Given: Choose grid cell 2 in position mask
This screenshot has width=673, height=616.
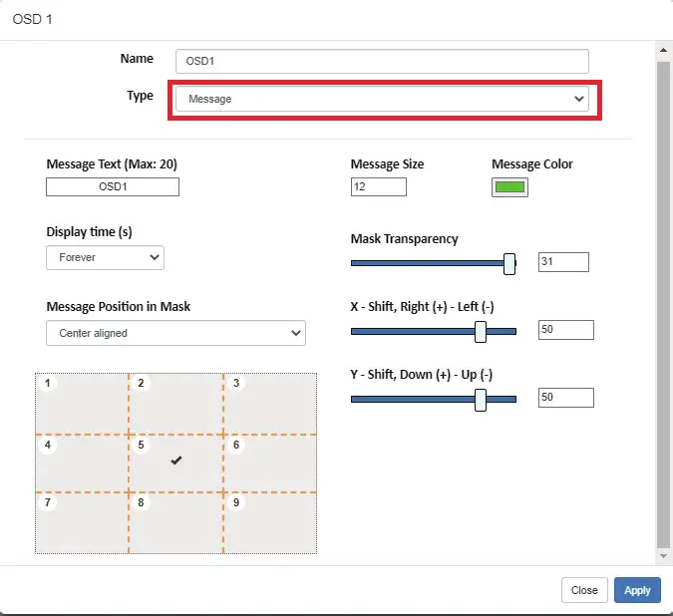Looking at the screenshot, I should pyautogui.click(x=175, y=404).
